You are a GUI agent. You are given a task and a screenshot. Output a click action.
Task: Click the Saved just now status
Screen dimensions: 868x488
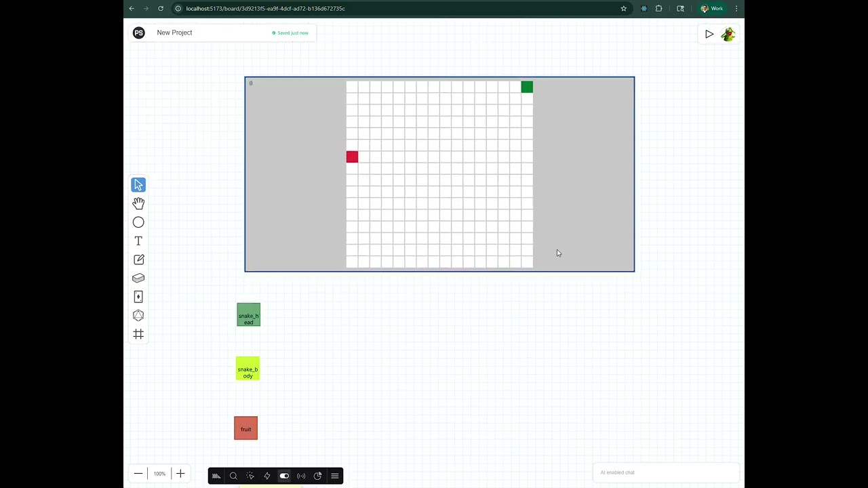click(290, 33)
